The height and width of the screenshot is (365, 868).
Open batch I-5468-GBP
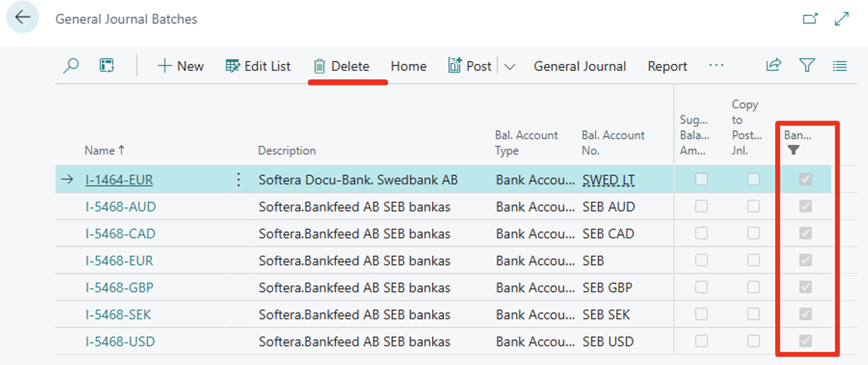point(119,287)
